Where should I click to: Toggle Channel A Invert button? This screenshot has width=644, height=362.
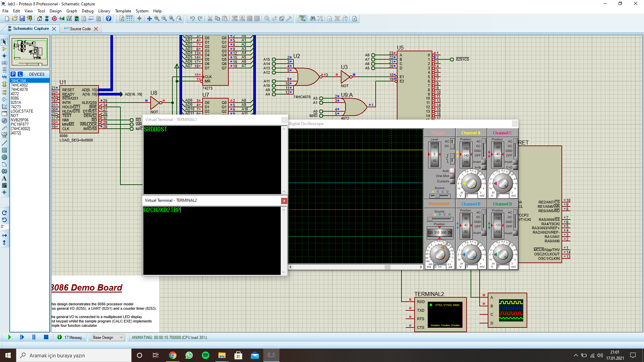(484, 162)
